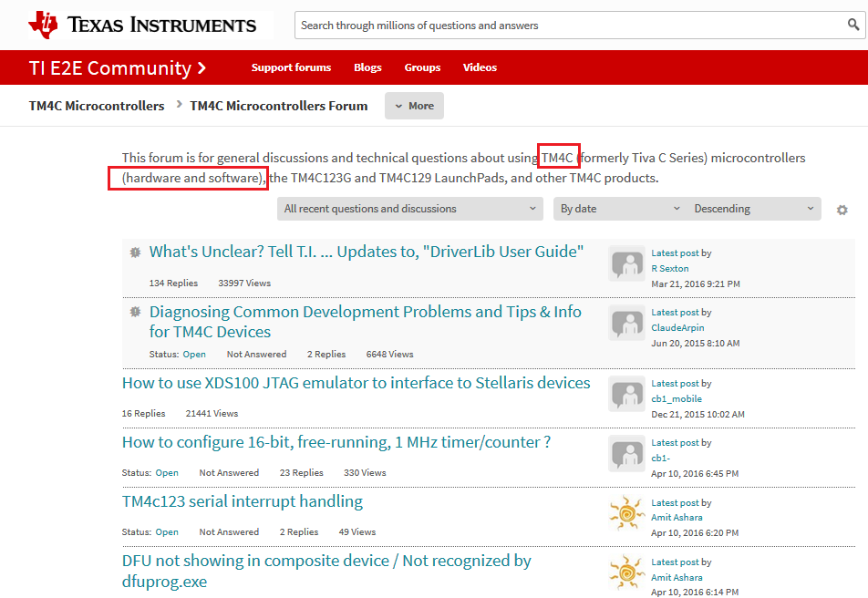Expand the All recent questions and discussions dropdown

409,209
